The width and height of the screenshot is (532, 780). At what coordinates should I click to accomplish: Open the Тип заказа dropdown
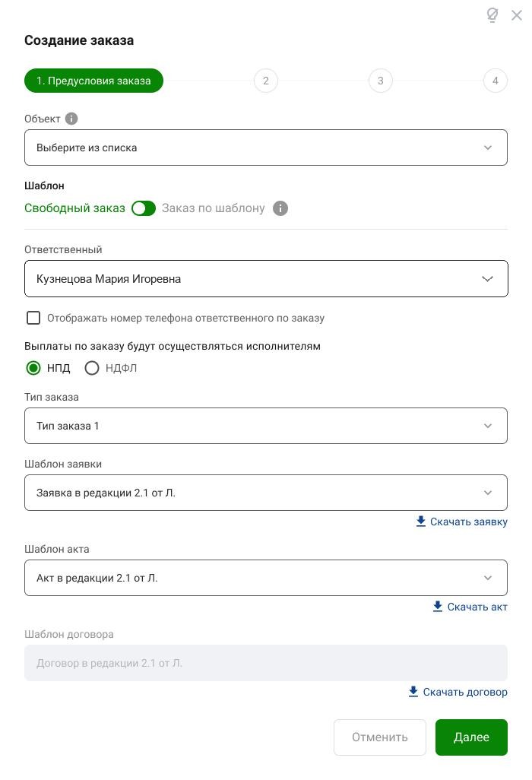click(x=266, y=426)
